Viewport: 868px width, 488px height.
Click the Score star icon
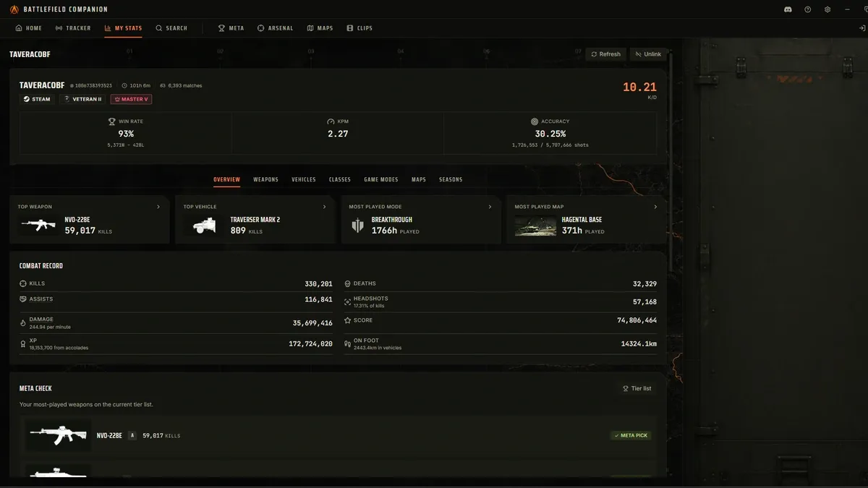(347, 320)
